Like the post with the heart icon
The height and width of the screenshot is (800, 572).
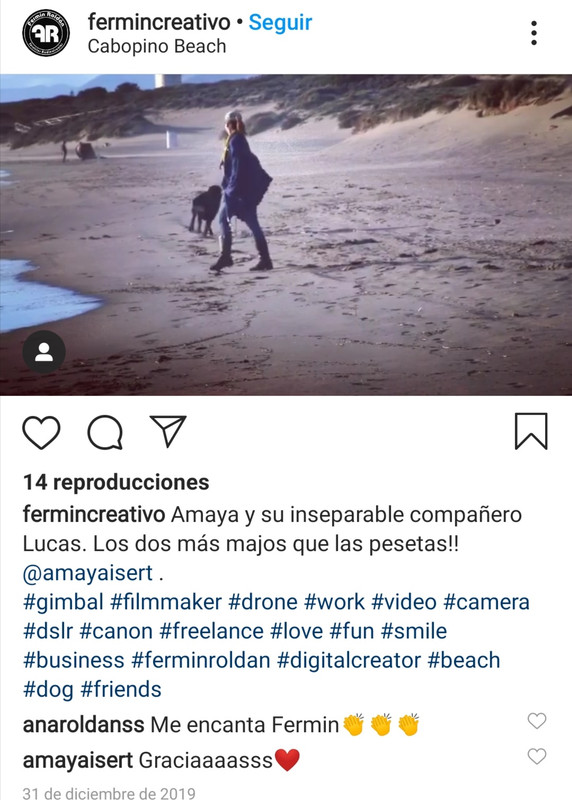point(41,432)
